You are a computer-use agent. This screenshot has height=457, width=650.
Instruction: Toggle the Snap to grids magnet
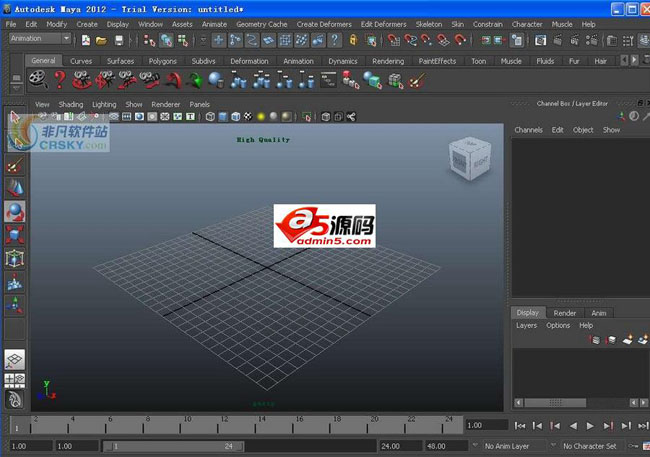click(393, 40)
